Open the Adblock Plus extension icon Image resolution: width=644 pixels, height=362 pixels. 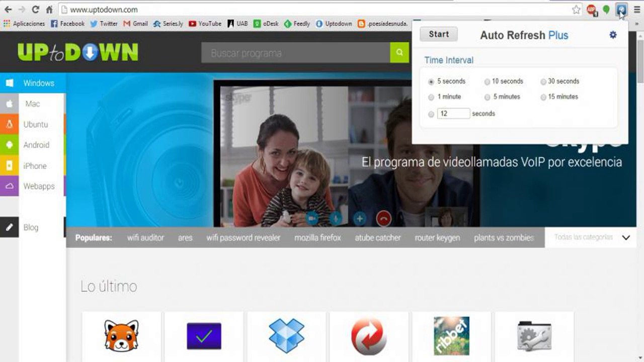[592, 10]
